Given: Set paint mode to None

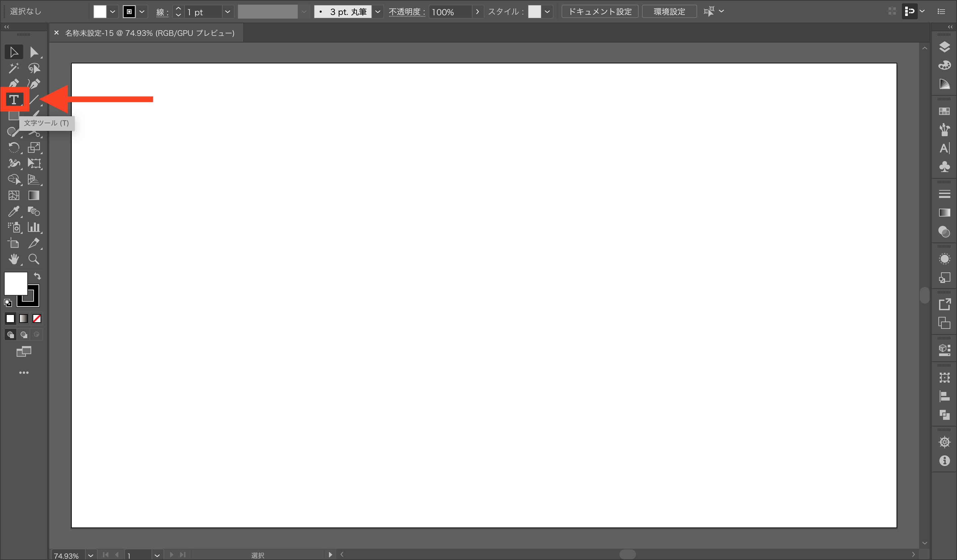Looking at the screenshot, I should 37,319.
